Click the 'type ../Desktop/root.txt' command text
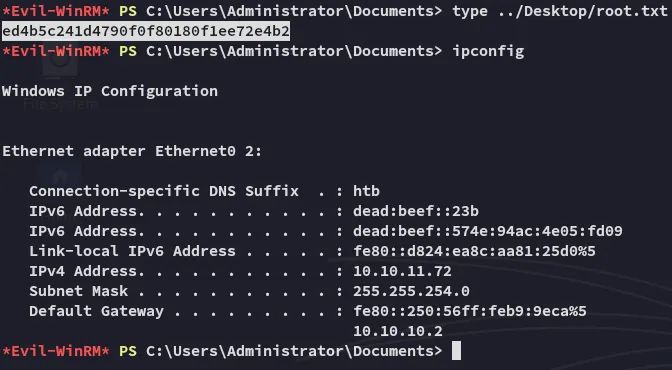The height and width of the screenshot is (370, 672). coord(560,11)
